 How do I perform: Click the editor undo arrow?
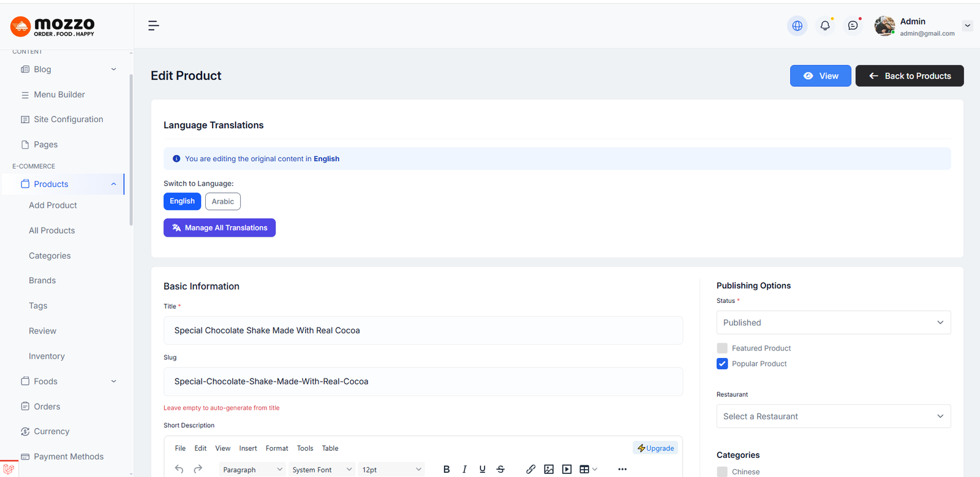[x=179, y=469]
